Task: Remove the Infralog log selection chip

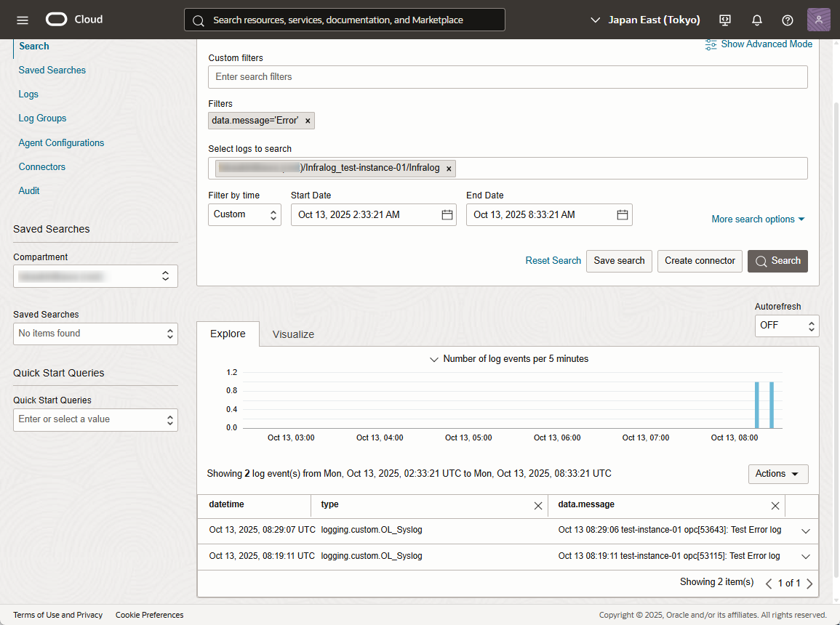Action: coord(449,169)
